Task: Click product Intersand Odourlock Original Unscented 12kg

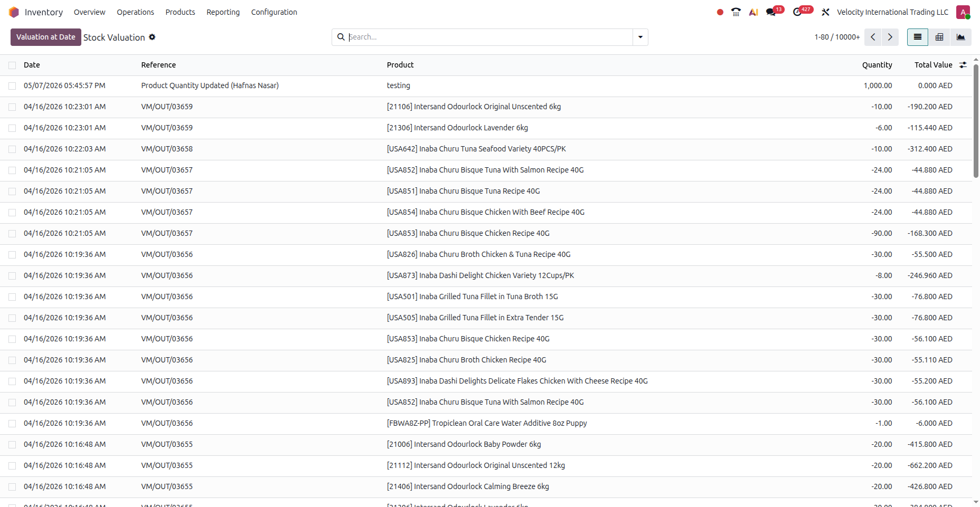Action: (476, 465)
